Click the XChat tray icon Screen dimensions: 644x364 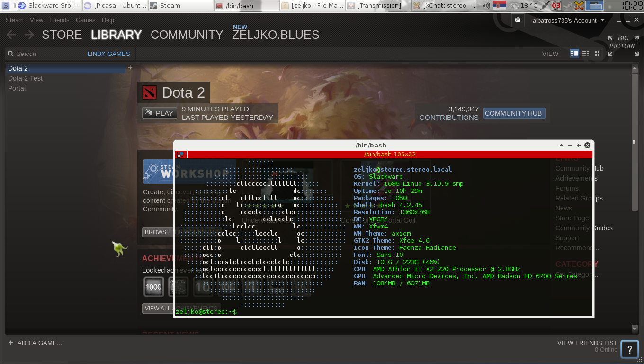click(578, 6)
